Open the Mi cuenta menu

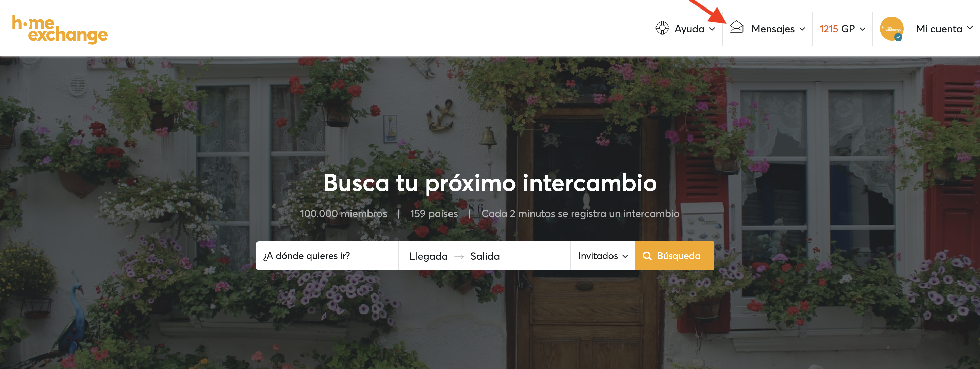click(x=939, y=29)
